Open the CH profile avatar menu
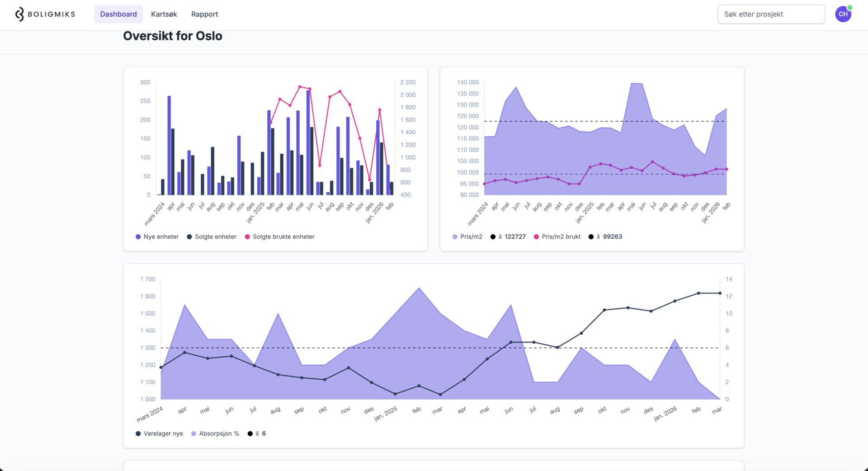868x471 pixels. pyautogui.click(x=843, y=14)
